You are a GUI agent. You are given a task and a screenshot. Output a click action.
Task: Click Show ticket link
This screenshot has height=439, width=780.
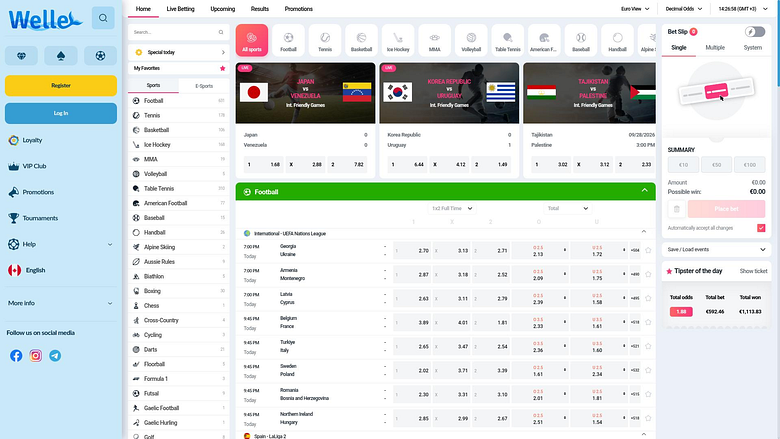753,271
